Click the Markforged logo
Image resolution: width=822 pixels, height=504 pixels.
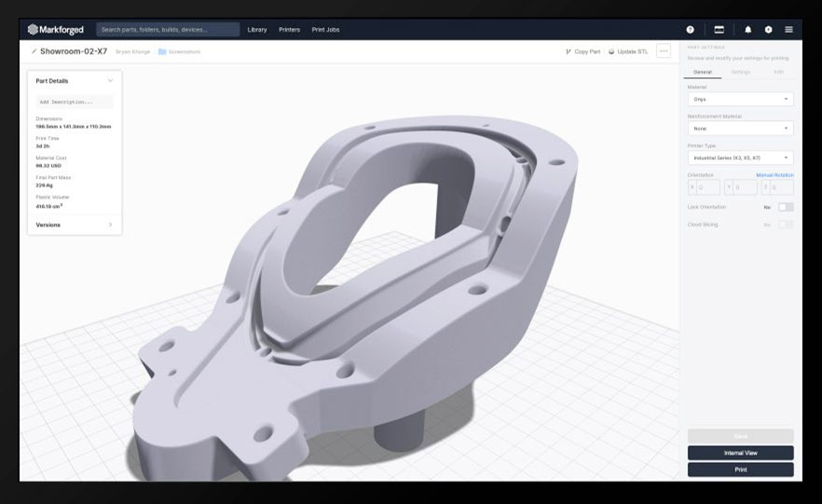pyautogui.click(x=56, y=30)
